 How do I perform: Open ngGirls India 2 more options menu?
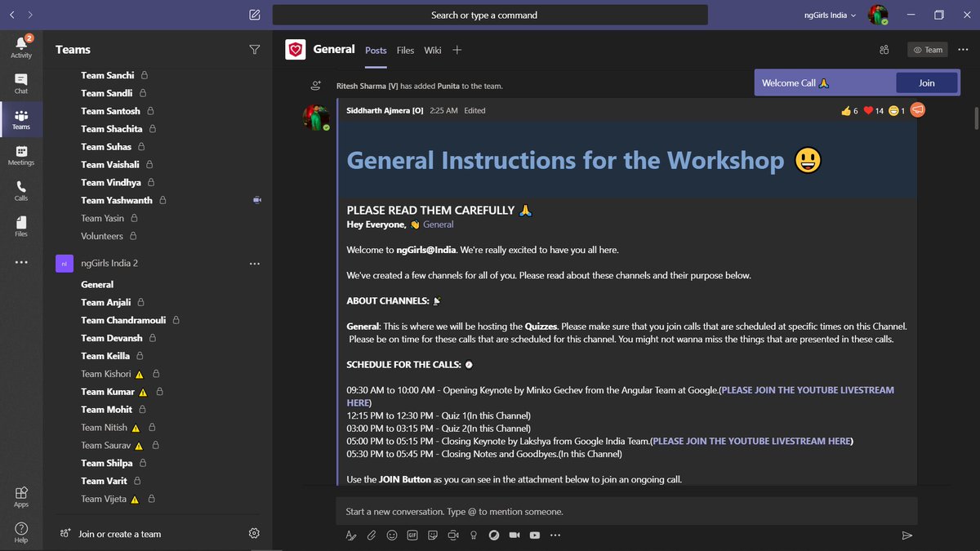coord(254,264)
